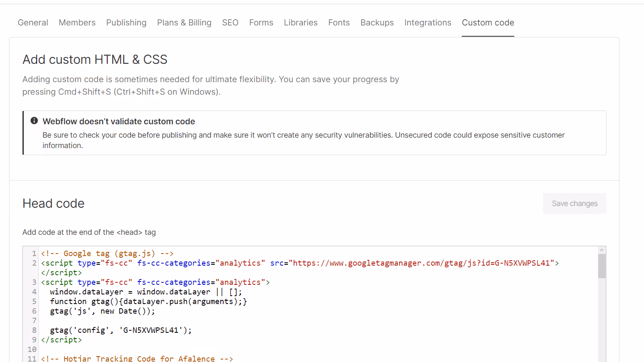Go to the Backups tab

click(x=377, y=23)
